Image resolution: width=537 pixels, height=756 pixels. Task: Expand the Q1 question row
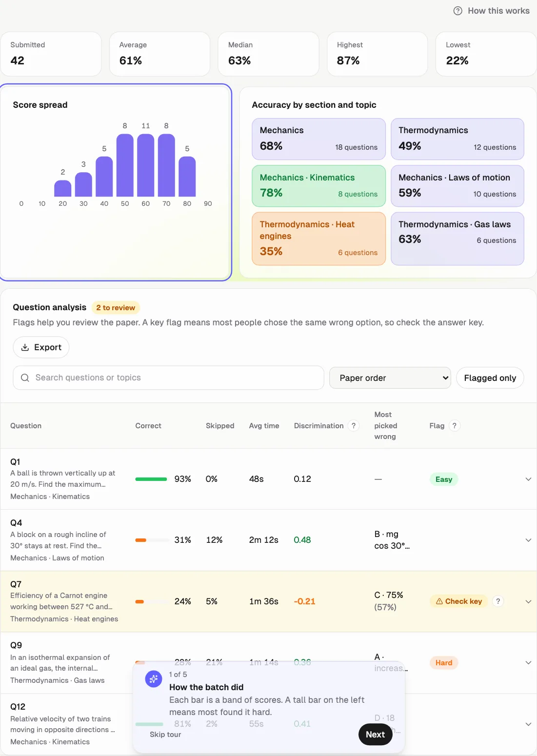coord(528,479)
